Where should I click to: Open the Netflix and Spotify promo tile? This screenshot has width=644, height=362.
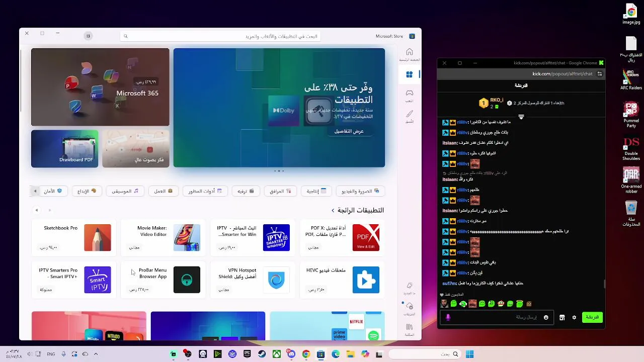[327, 326]
